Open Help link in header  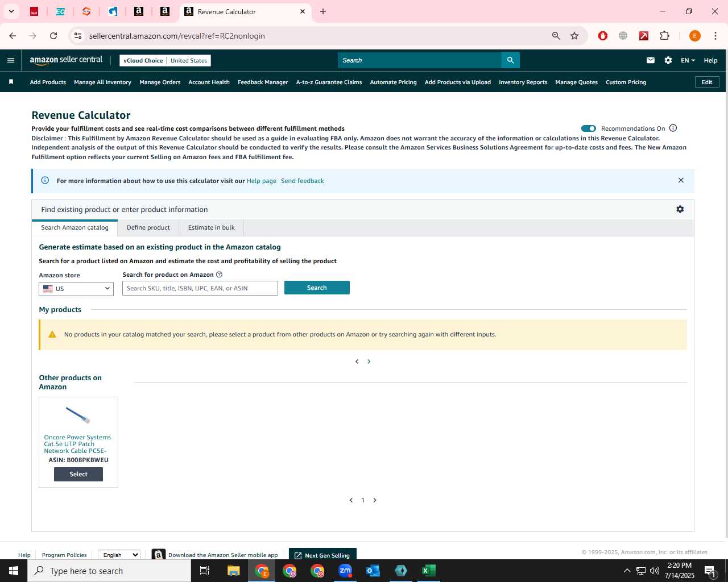point(710,60)
